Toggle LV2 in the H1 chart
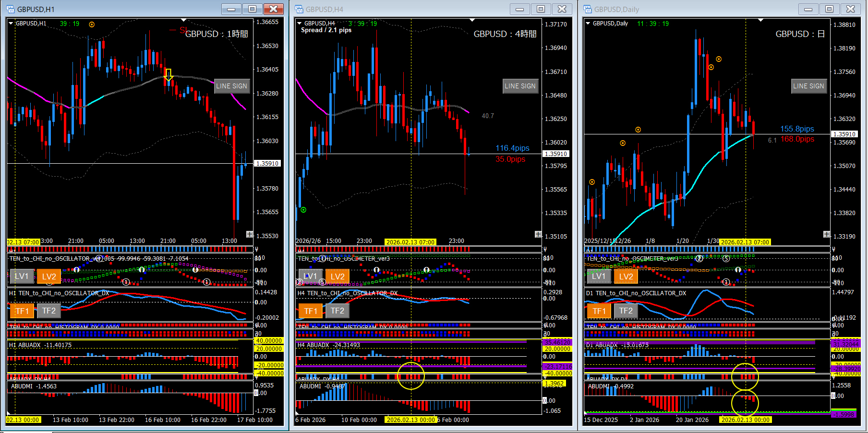Screen dimensions: 868x433 49,276
